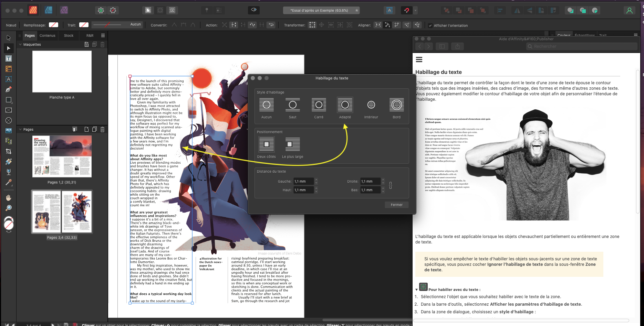
Task: Switch to the Photo persona icon
Action: pyautogui.click(x=64, y=10)
